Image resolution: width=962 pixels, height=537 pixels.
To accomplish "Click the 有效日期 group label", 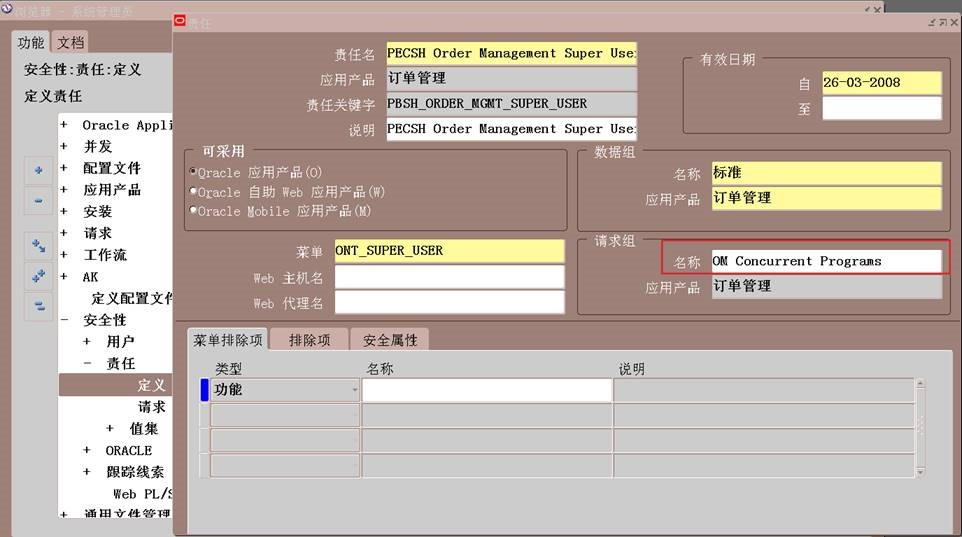I will (728, 60).
